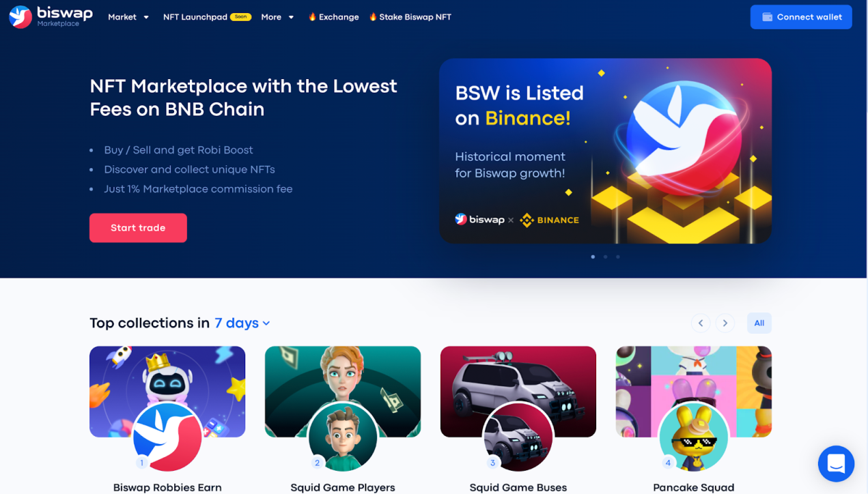Screen dimensions: 868x494
Task: Click the Biswap Robbies Earn avatar icon
Action: [167, 437]
